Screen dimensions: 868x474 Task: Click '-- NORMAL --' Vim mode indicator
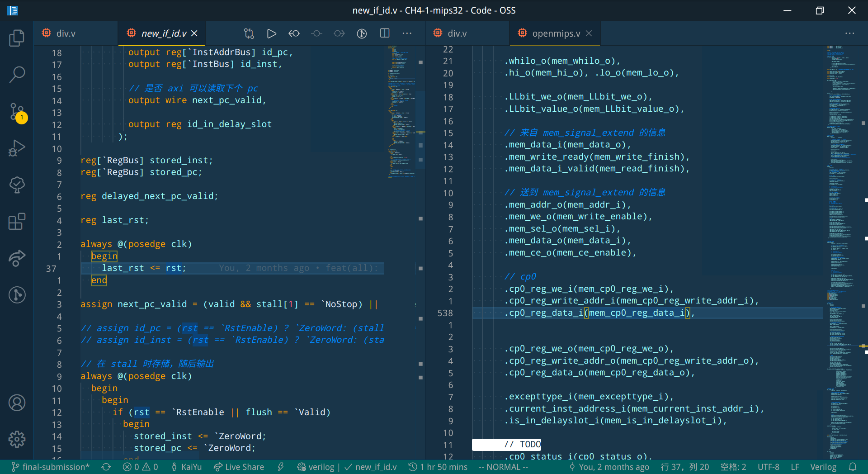coord(503,467)
